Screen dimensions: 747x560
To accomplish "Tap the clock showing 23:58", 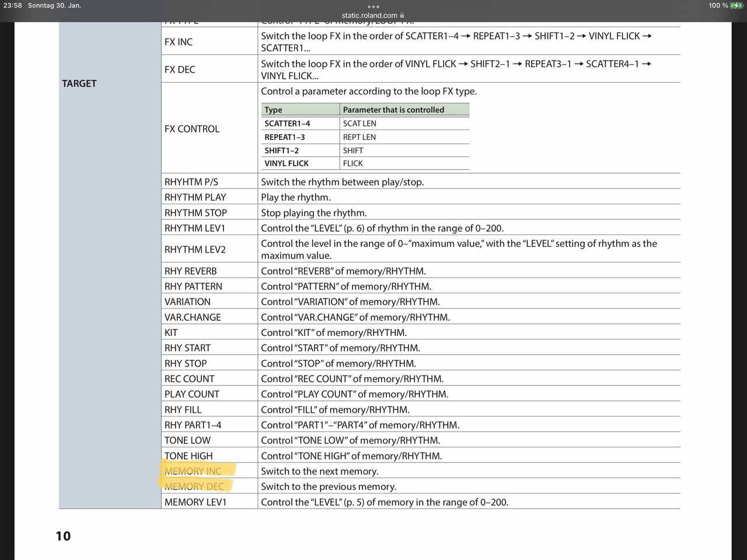I will pos(12,5).
